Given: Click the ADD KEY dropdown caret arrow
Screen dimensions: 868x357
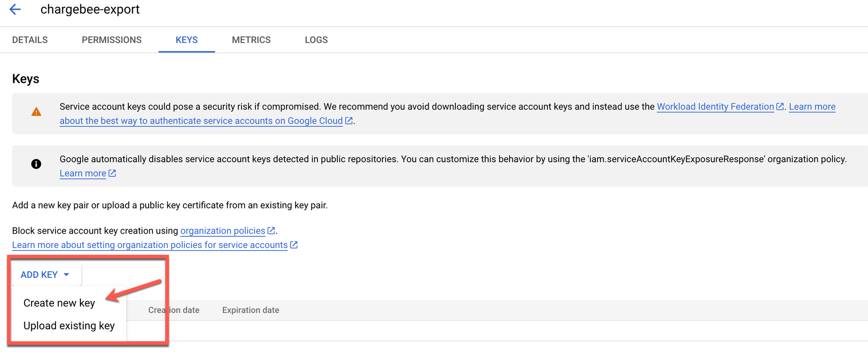Looking at the screenshot, I should tap(66, 275).
